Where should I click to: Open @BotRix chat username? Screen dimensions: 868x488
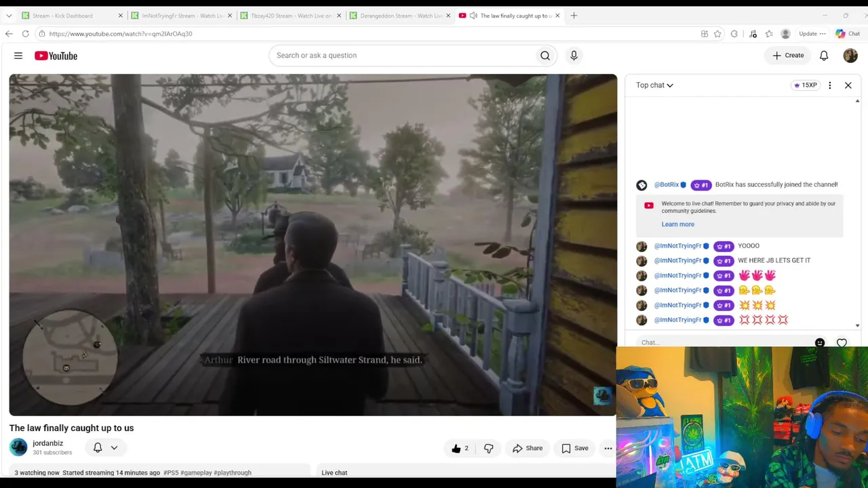[666, 185]
